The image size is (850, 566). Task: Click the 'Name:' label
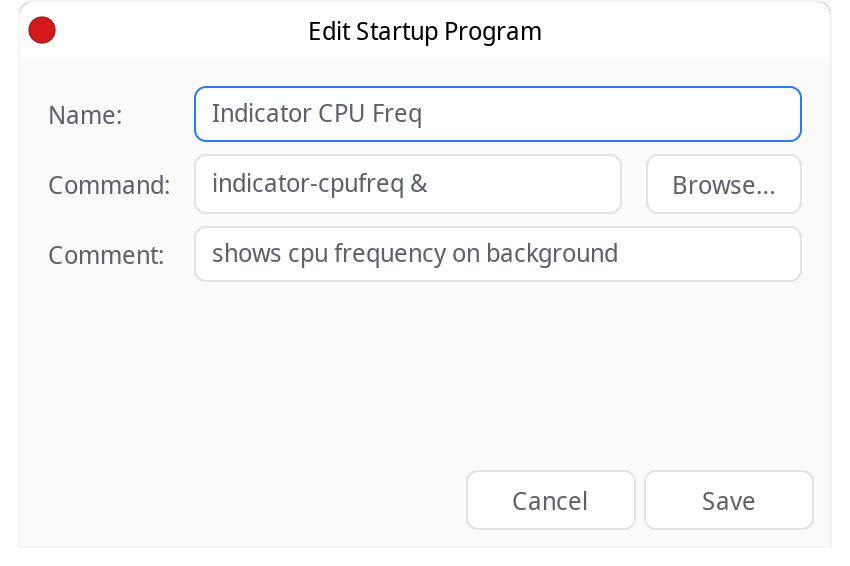click(x=85, y=115)
